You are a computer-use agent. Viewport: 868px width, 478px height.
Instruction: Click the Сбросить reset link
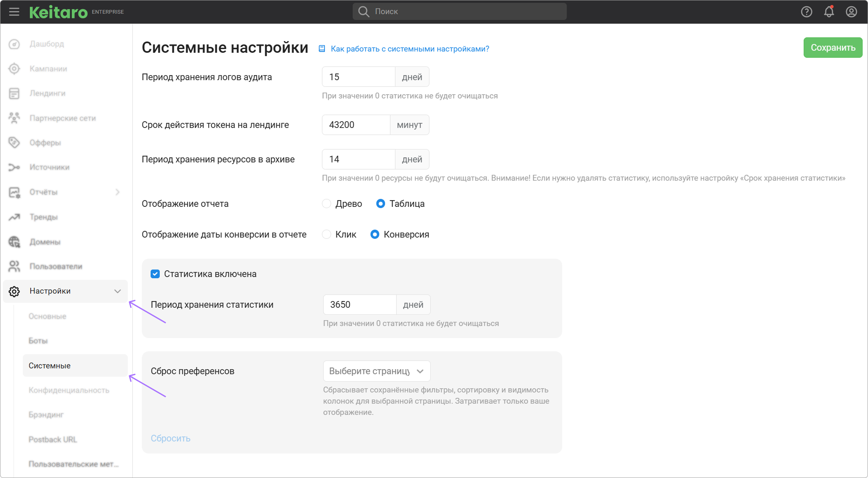171,438
